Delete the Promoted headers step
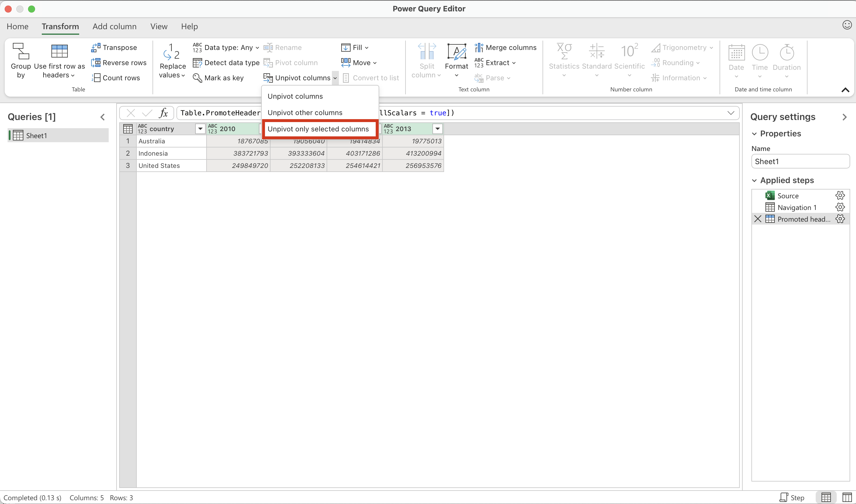The image size is (856, 504). pyautogui.click(x=758, y=219)
